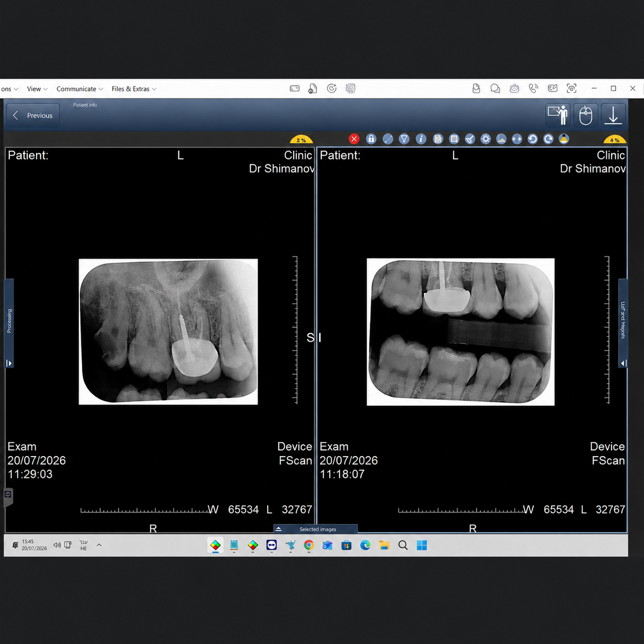Open Microsoft Edge from remote taskbar
Screen dimensions: 644x644
click(365, 545)
